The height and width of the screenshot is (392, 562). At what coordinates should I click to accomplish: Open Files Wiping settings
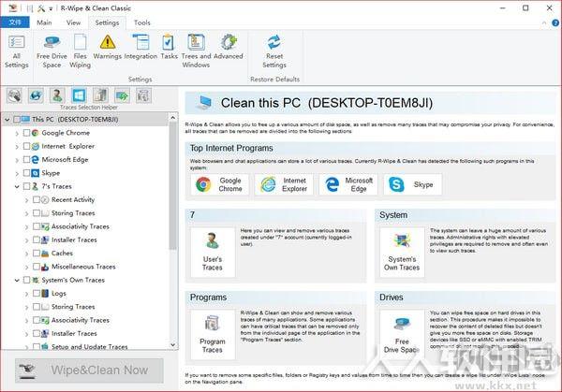coord(80,51)
